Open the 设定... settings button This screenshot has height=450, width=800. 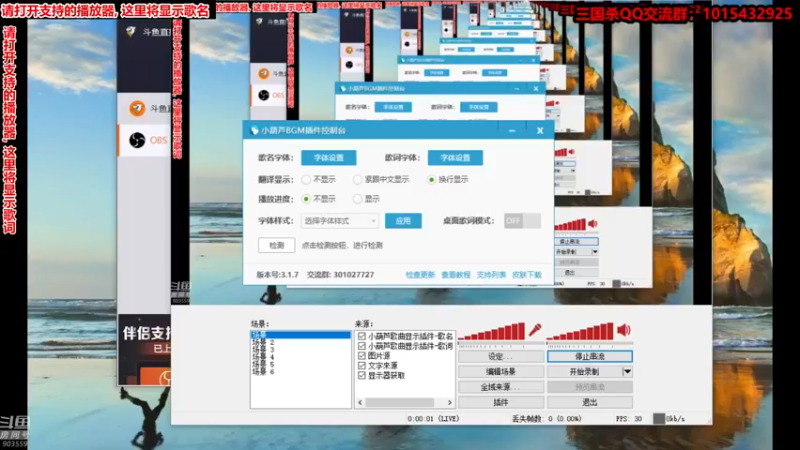tap(501, 356)
